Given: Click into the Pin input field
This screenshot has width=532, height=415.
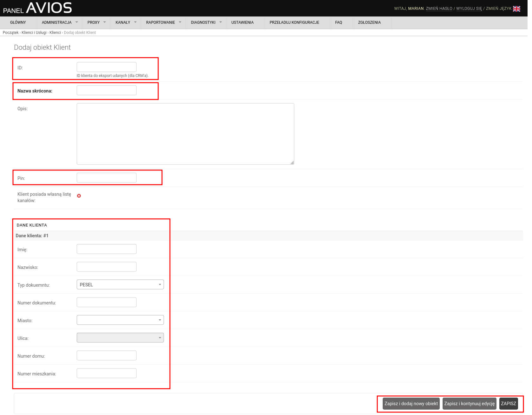Looking at the screenshot, I should (x=107, y=178).
